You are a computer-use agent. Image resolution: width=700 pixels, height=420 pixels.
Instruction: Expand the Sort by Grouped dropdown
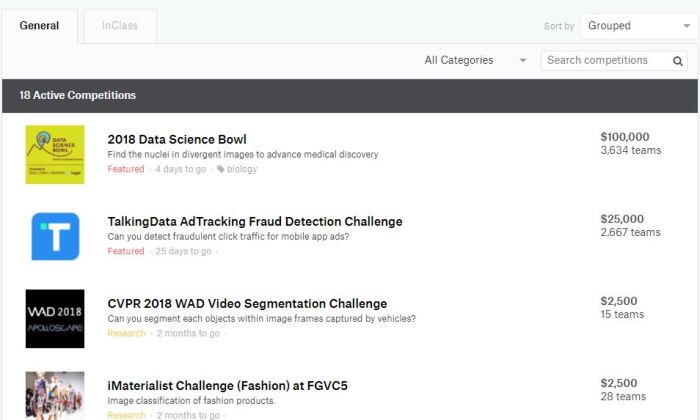634,26
